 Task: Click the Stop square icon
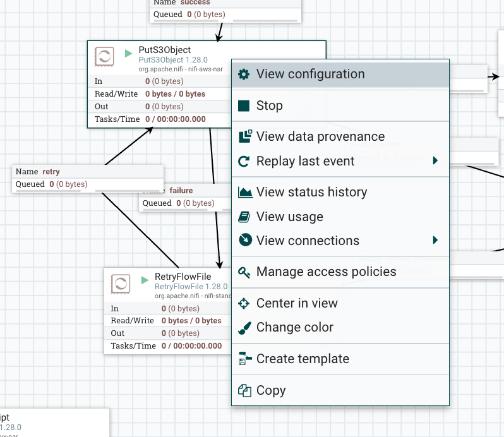pos(244,106)
